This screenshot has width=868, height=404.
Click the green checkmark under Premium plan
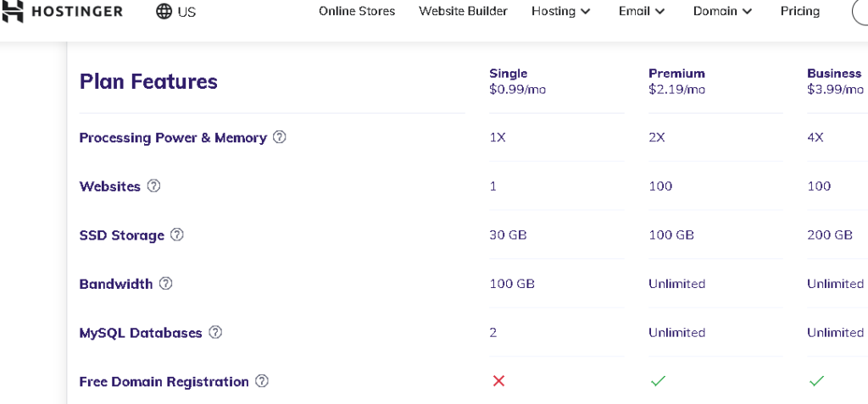658,381
